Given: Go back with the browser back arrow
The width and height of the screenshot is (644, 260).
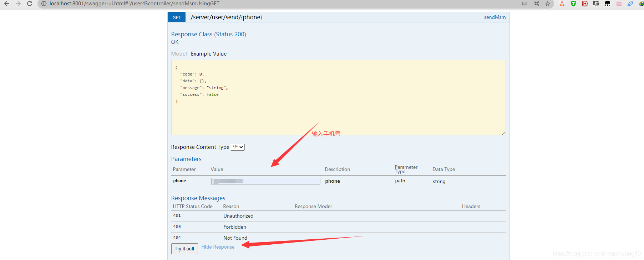Looking at the screenshot, I should click(6, 4).
